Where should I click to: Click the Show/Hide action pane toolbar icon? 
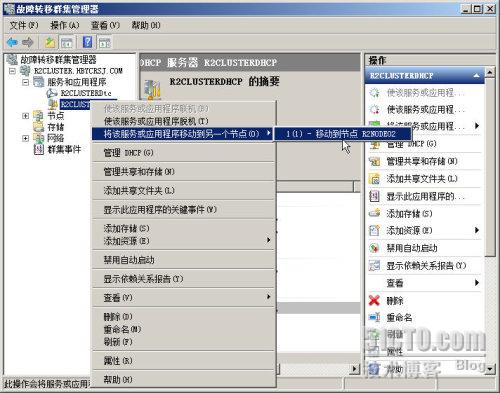click(104, 42)
